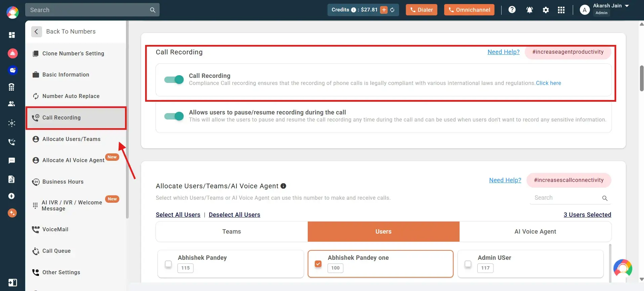
Task: Open Clone Number's Setting menu item
Action: 76,54
